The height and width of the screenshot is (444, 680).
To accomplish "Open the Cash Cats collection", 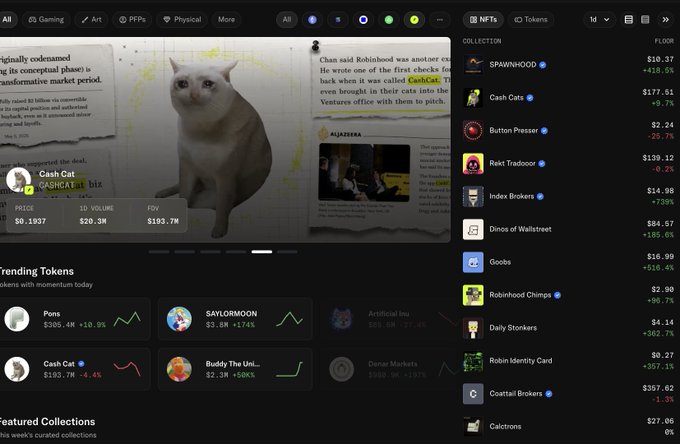I will pyautogui.click(x=568, y=98).
